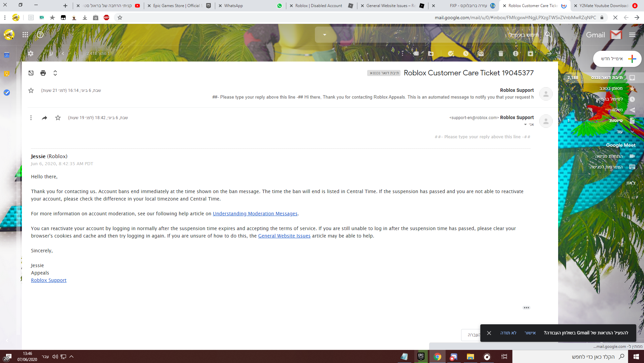Viewport: 644px width, 363px height.
Task: Open conversation in new window
Action: pos(31,73)
